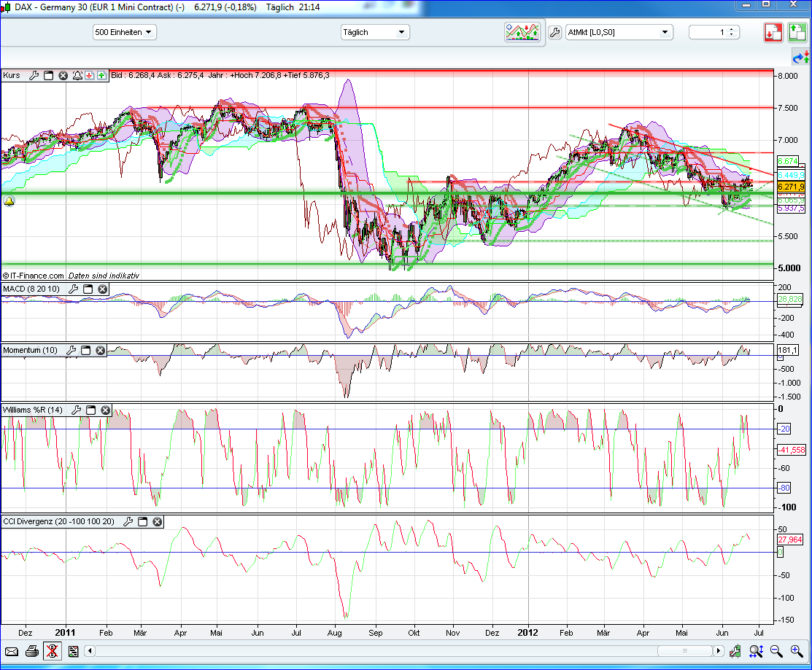The image size is (812, 670).
Task: Click the Kurs panel label
Action: (12, 75)
